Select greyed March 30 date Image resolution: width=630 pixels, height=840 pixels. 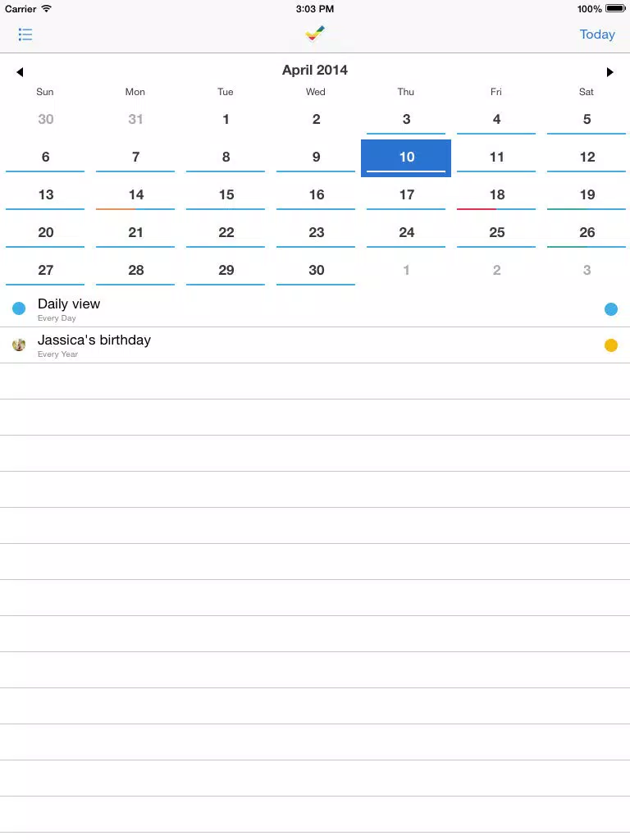[46, 120]
